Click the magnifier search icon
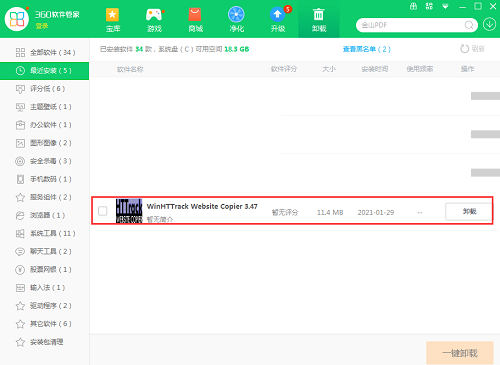 click(469, 25)
